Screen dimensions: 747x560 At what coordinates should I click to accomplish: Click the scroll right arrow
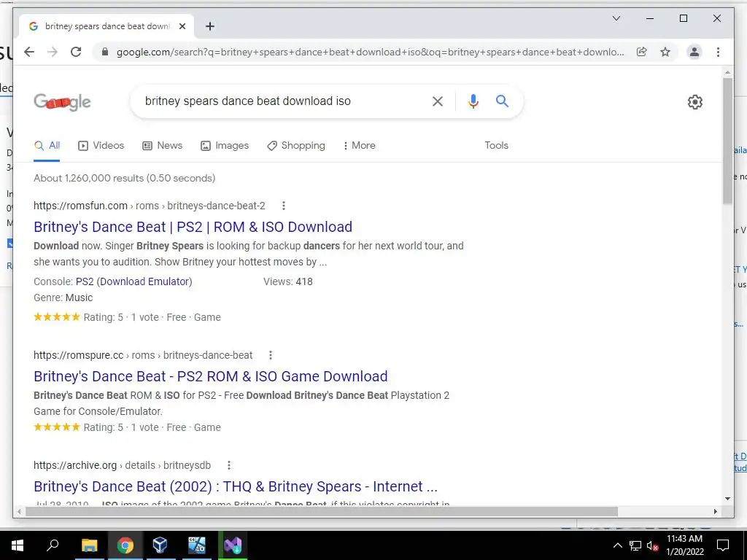(x=715, y=511)
